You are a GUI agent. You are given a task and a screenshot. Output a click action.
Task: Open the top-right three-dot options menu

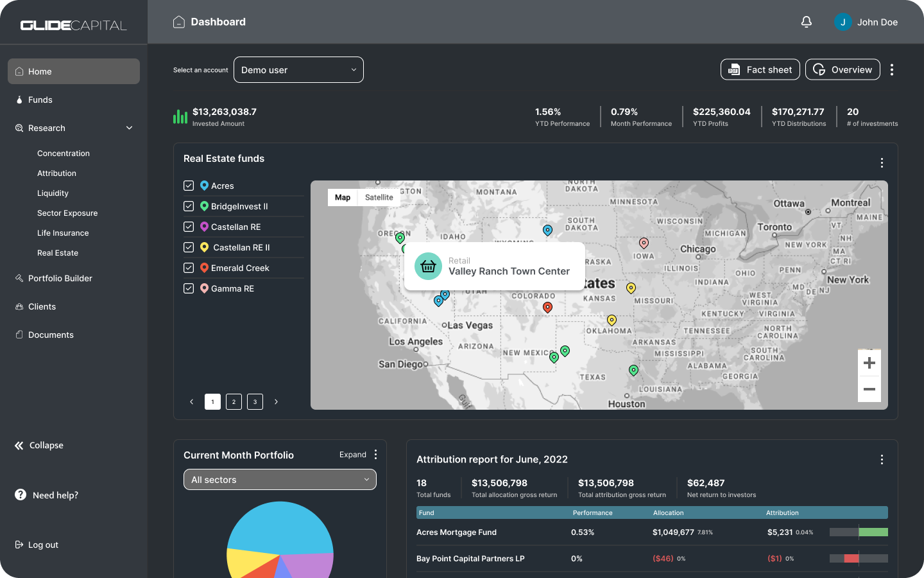892,69
